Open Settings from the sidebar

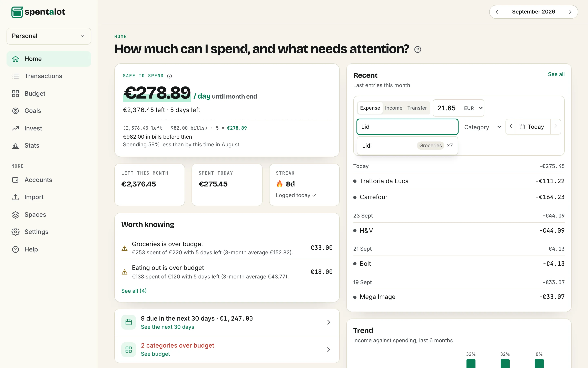coord(49,232)
